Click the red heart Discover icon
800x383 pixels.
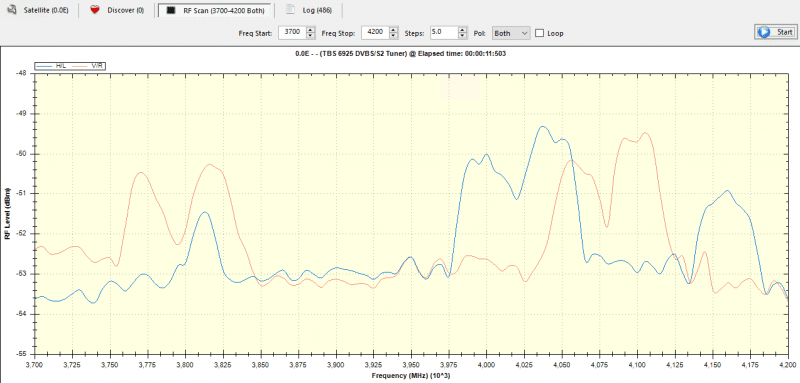coord(94,10)
